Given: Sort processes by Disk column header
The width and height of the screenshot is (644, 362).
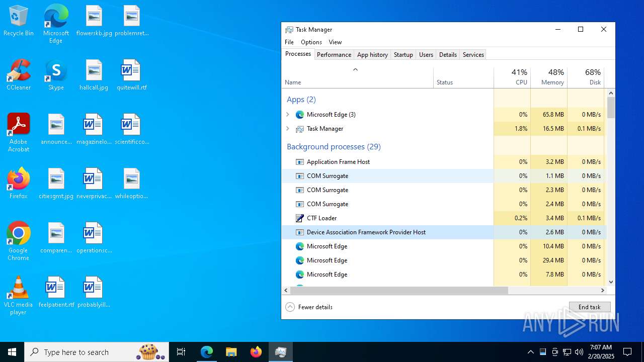Looking at the screenshot, I should (x=586, y=77).
